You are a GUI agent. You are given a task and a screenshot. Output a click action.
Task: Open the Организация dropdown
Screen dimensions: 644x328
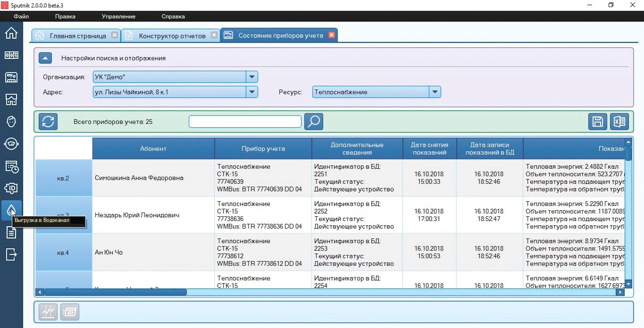pyautogui.click(x=252, y=77)
